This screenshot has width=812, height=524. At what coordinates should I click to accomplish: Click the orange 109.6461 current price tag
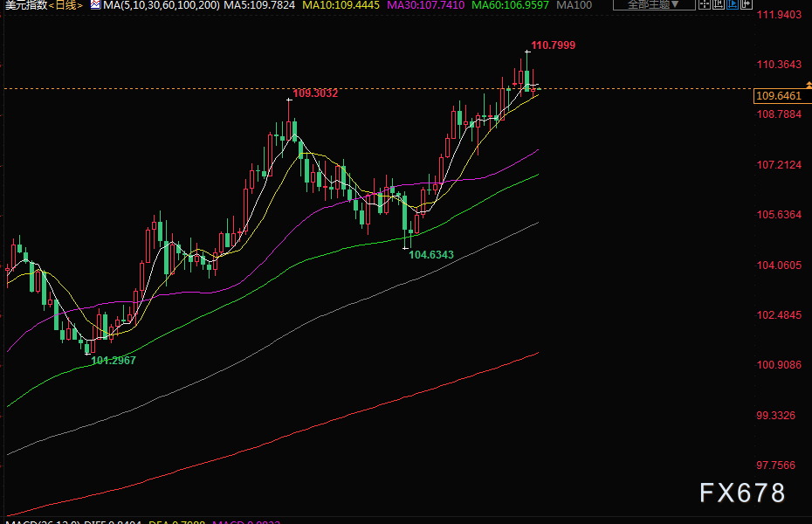coord(778,96)
